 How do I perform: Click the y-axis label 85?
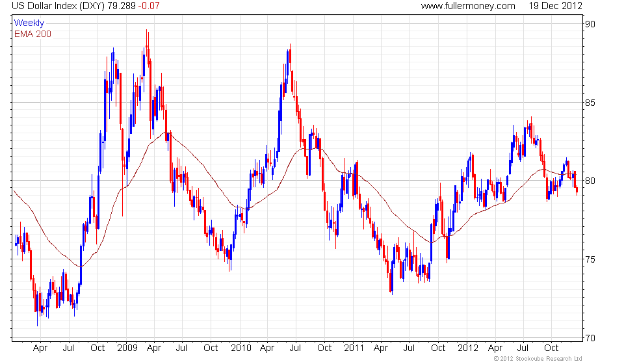[x=590, y=103]
